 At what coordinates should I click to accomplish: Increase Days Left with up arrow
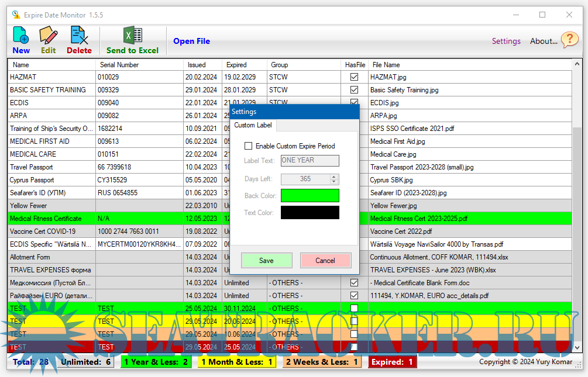[x=334, y=177]
